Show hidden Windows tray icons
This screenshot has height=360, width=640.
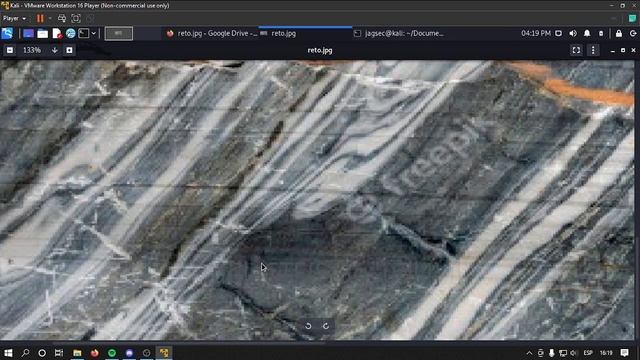click(x=529, y=353)
